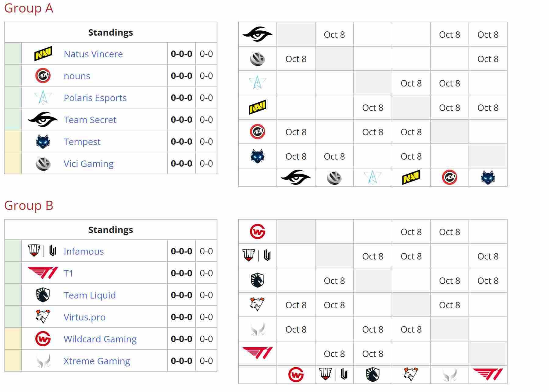The width and height of the screenshot is (549, 392).
Task: Click Team Liquid logo in Group B crosstable bottom row
Action: [373, 375]
